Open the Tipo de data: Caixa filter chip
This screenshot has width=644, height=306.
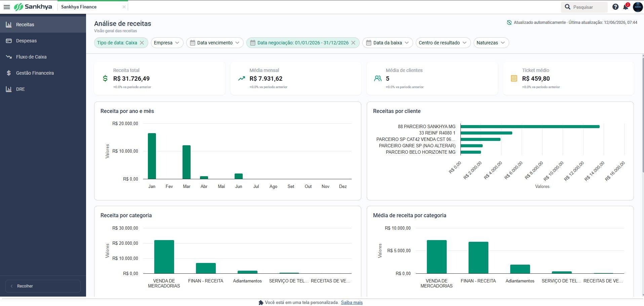[x=117, y=43]
